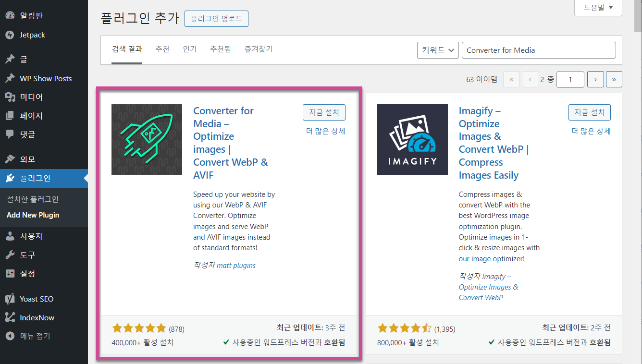Click the wrench icon next to 도구
This screenshot has height=364, width=642.
(10, 255)
